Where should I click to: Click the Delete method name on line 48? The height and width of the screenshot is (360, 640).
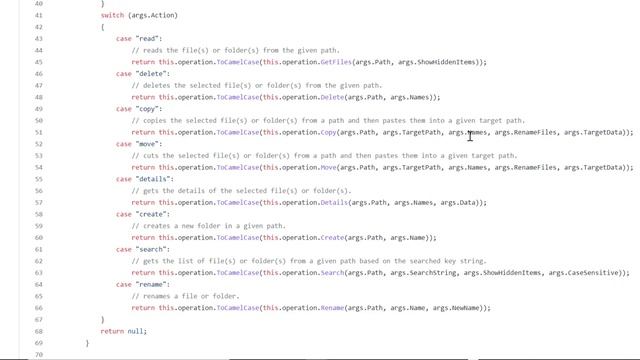coord(332,97)
